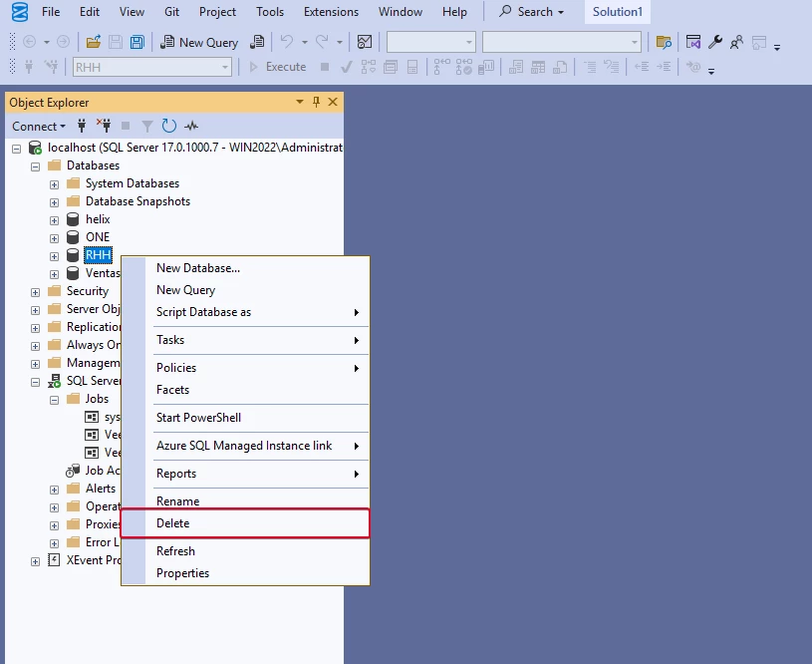Click the Comment Out Selected Lines icon
812x664 pixels.
[x=590, y=67]
